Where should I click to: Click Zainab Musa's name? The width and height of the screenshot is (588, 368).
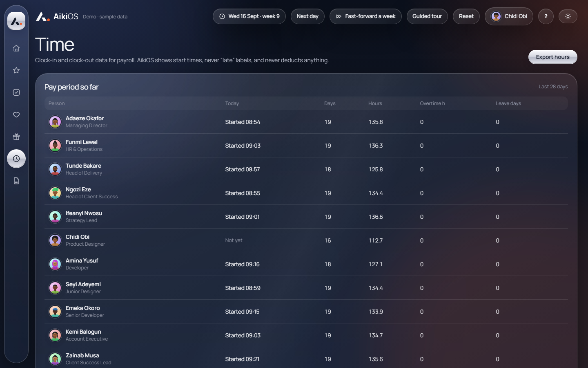pos(82,355)
